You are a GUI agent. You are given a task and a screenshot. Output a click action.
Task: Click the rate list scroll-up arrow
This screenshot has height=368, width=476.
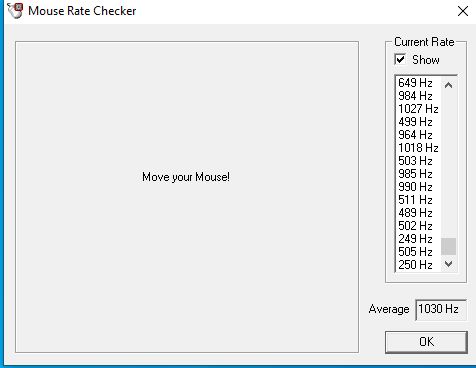tap(449, 85)
